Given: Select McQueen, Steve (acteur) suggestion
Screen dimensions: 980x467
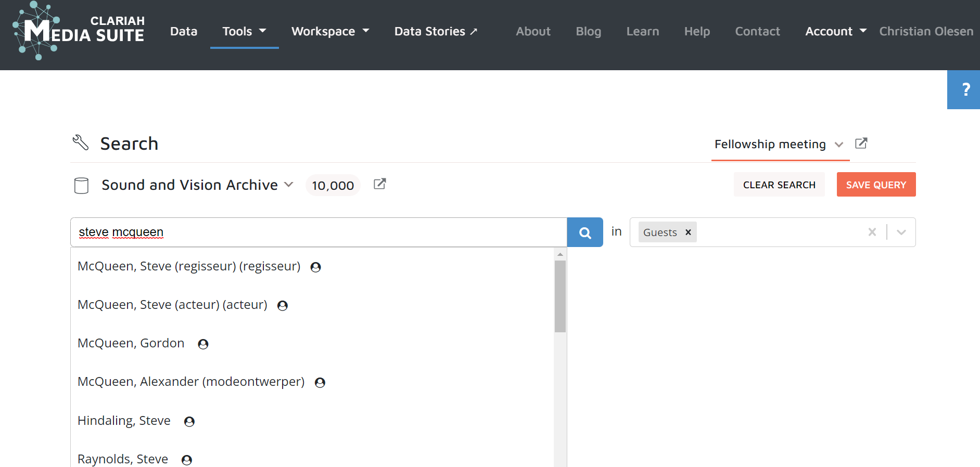Looking at the screenshot, I should click(172, 305).
